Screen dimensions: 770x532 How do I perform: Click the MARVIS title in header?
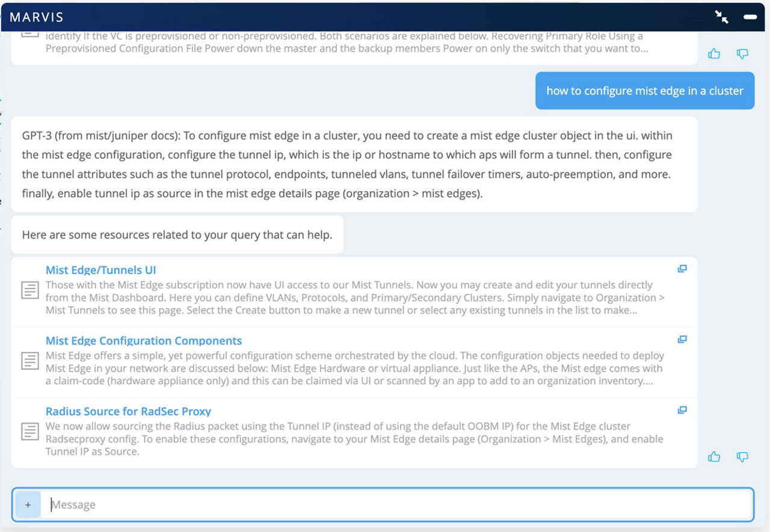[x=36, y=17]
